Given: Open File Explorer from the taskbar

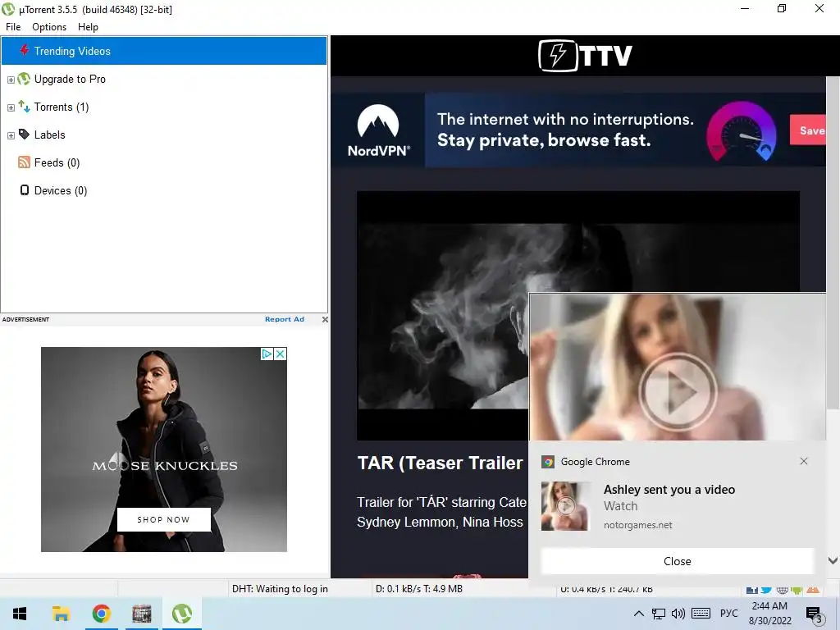Looking at the screenshot, I should pyautogui.click(x=61, y=614).
